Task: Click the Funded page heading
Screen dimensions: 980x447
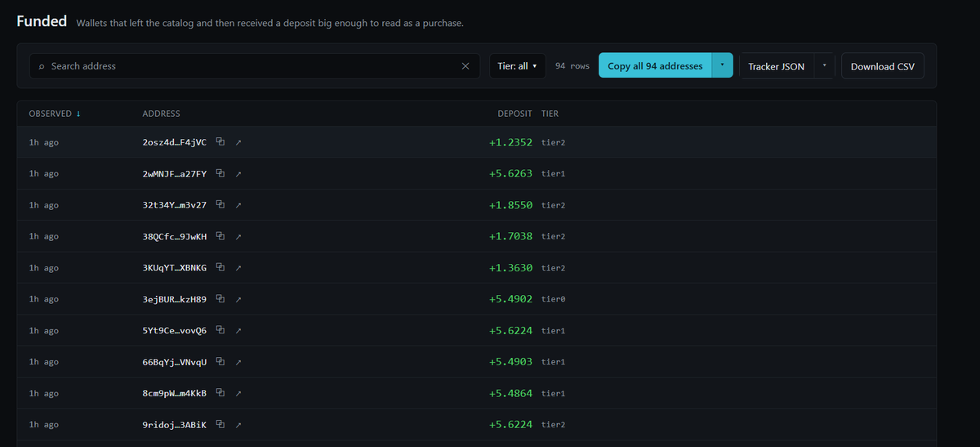Action: tap(42, 21)
